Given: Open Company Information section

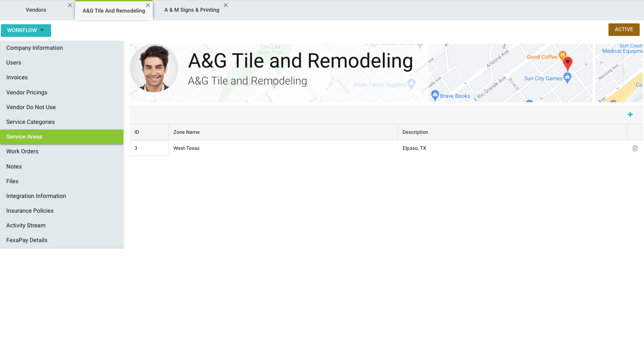Looking at the screenshot, I should (35, 48).
